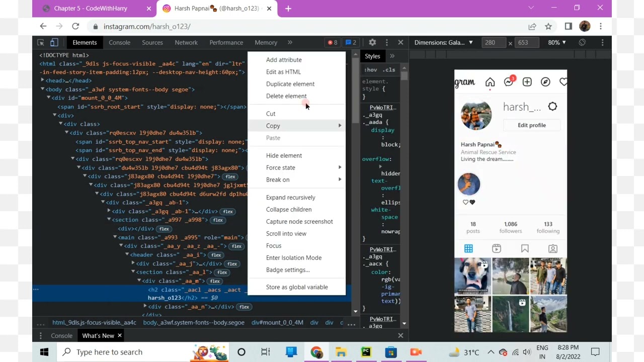Viewport: 644px width, 362px height.
Task: Open Instagram profile settings gear icon
Action: [x=552, y=107]
